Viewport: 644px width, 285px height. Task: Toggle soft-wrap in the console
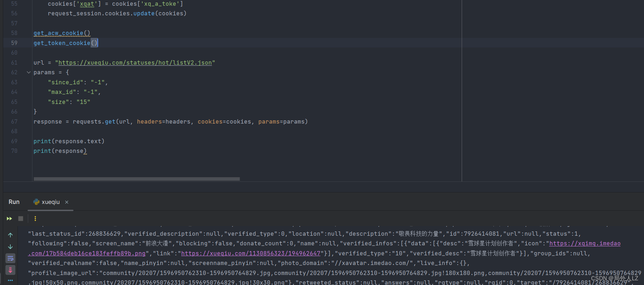click(10, 258)
